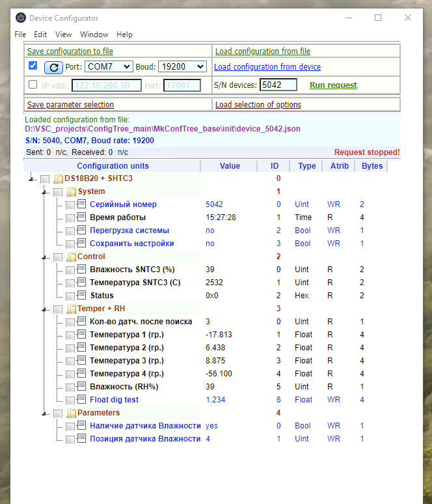Click the System folder icon

(x=71, y=192)
